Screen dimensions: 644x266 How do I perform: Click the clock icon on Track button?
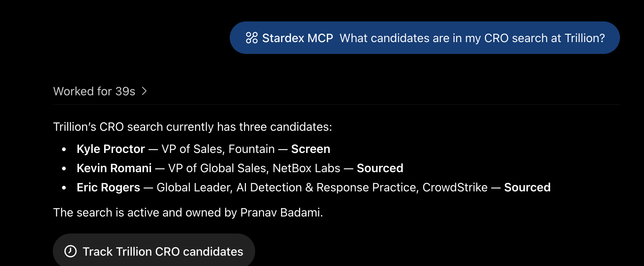pyautogui.click(x=71, y=251)
